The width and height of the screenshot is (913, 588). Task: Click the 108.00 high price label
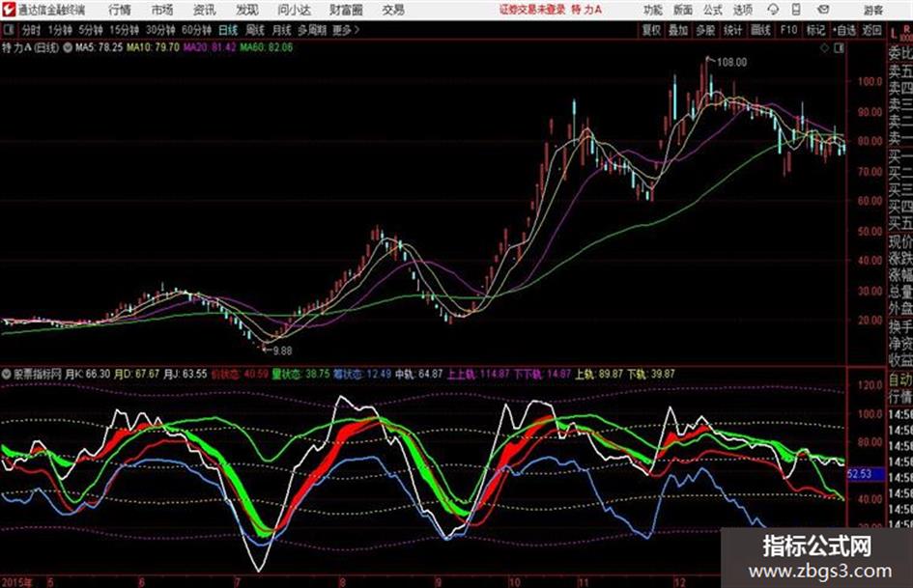click(732, 63)
